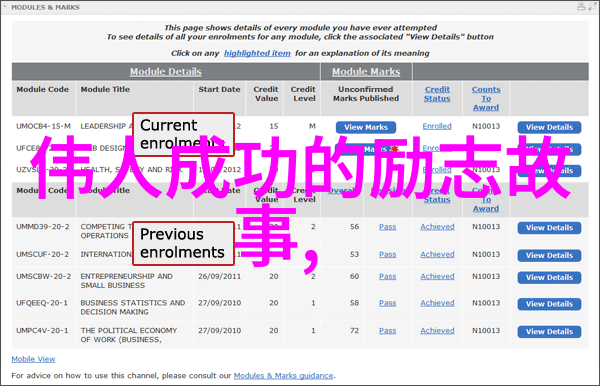Click the Achieved link for UMPC4V-20-1
This screenshot has height=386, width=600.
coord(437,331)
